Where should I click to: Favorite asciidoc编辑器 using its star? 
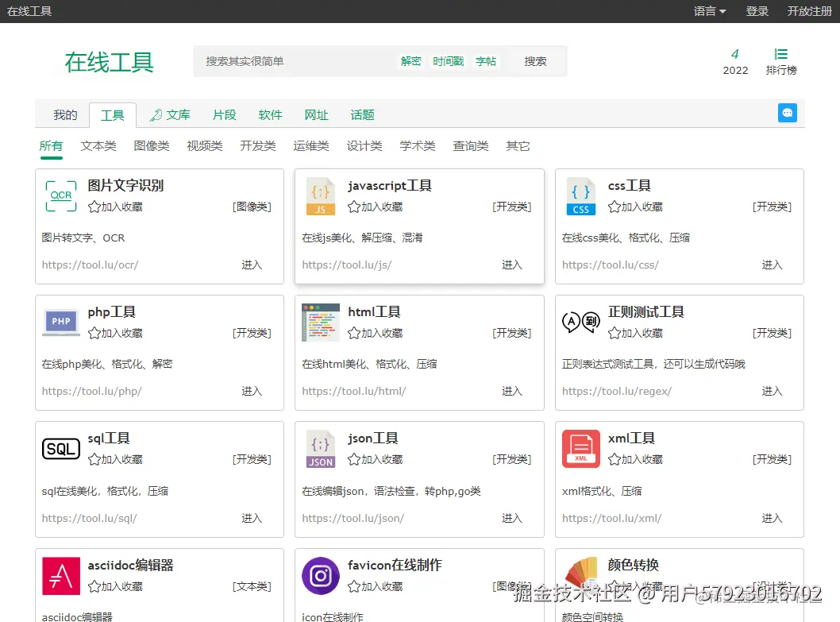click(x=94, y=586)
